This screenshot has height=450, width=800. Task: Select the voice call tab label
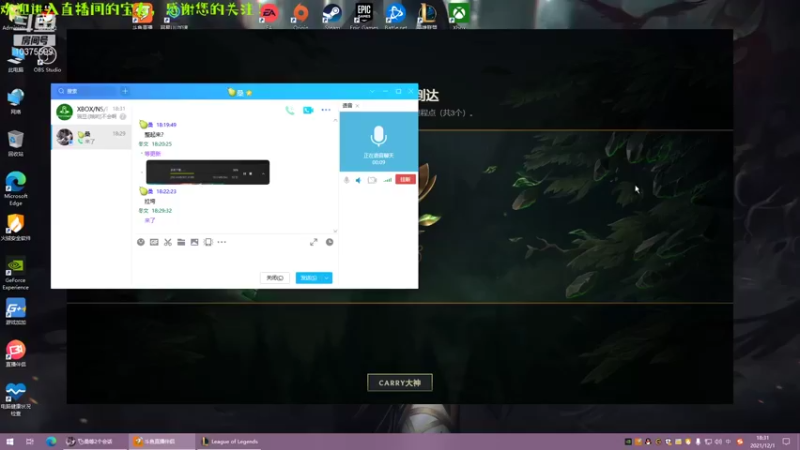(x=347, y=106)
